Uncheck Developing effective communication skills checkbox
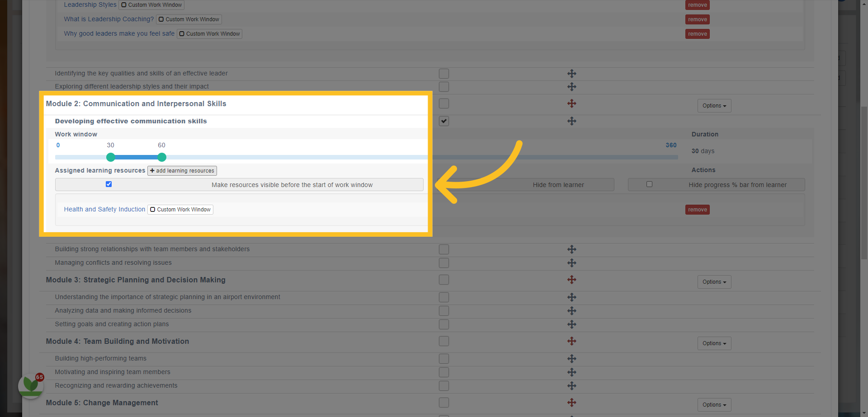 [444, 121]
